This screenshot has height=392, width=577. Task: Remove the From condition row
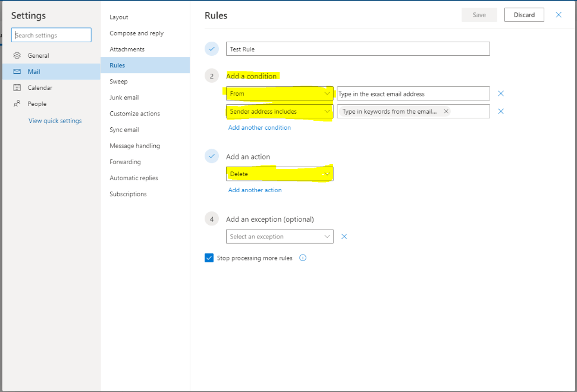[500, 93]
